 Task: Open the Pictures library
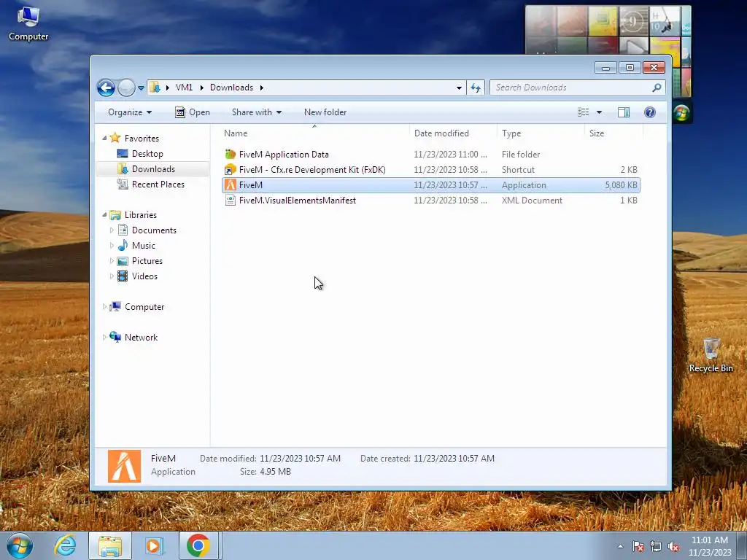click(x=147, y=261)
